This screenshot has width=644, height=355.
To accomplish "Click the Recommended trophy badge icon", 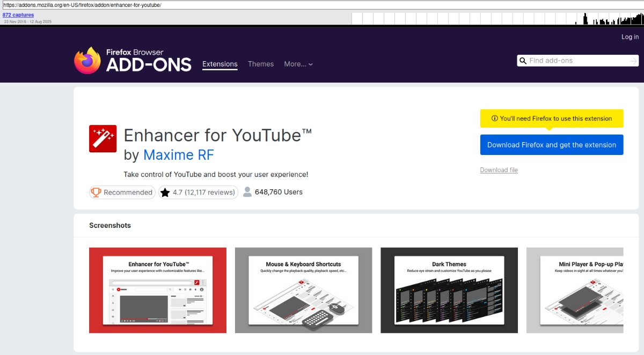I will (96, 192).
